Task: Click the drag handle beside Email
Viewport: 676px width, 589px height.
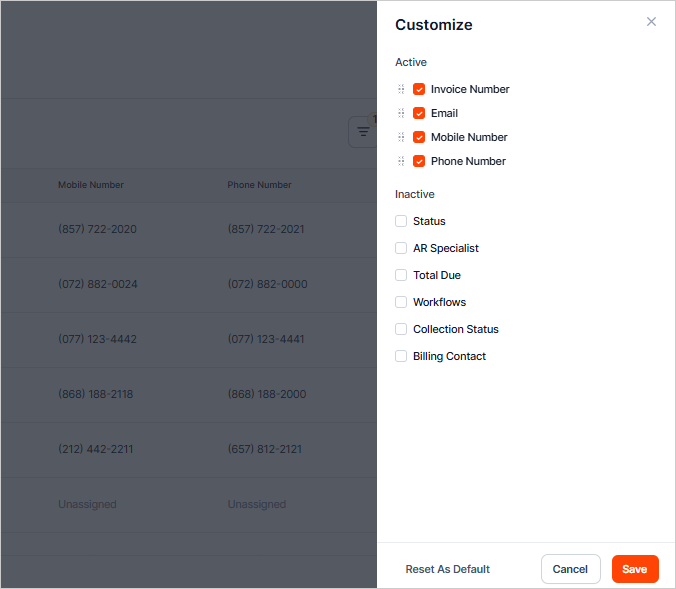Action: click(401, 113)
